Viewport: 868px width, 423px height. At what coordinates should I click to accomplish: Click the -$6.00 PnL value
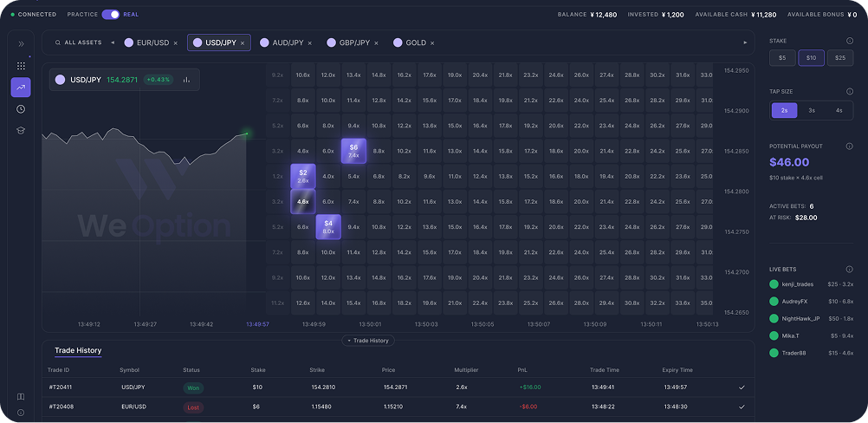(529, 407)
